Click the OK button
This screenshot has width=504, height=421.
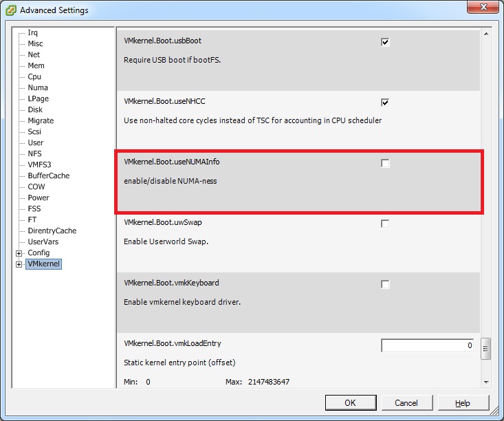[x=351, y=402]
